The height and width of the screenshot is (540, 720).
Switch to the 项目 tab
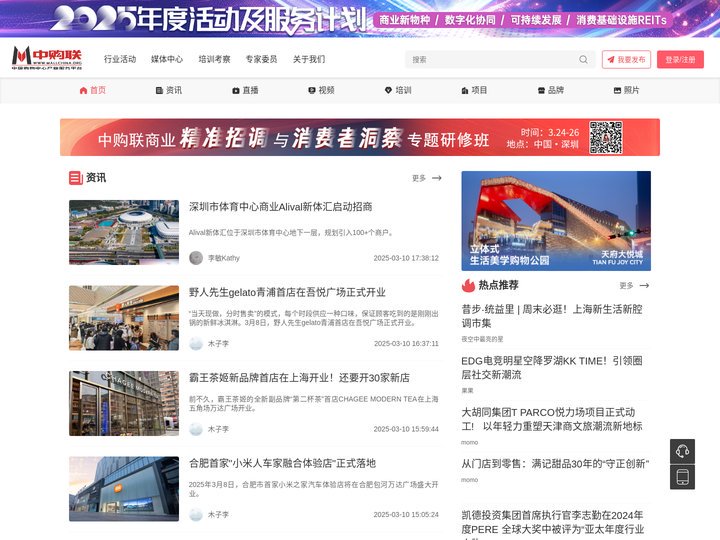pyautogui.click(x=474, y=90)
